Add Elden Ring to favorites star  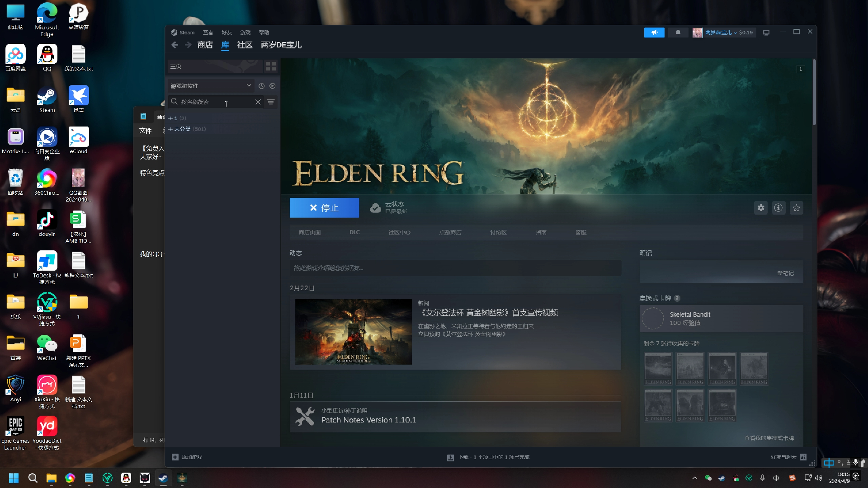point(797,208)
